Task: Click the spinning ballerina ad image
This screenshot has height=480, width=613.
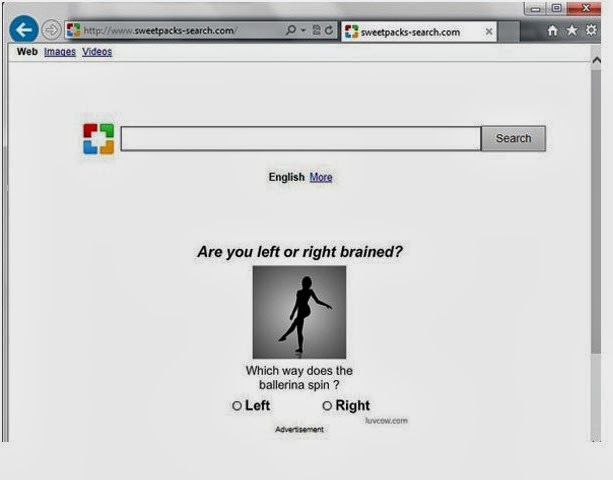Action: 299,312
